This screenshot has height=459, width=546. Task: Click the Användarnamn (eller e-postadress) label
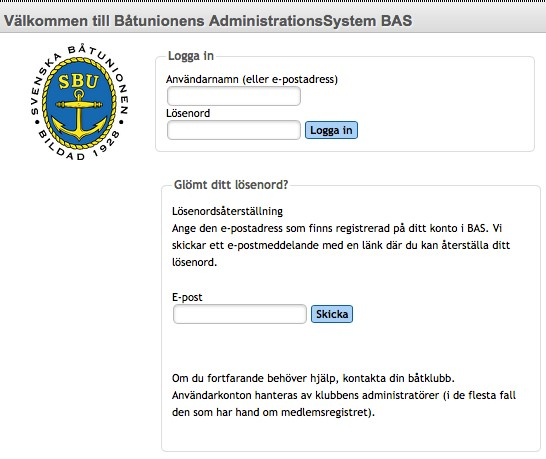click(252, 79)
